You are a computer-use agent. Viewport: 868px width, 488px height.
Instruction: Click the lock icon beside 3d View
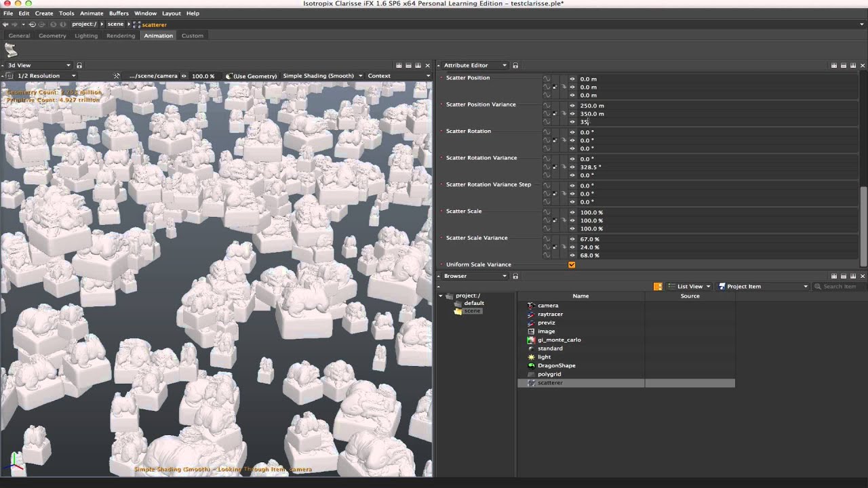pyautogui.click(x=79, y=66)
